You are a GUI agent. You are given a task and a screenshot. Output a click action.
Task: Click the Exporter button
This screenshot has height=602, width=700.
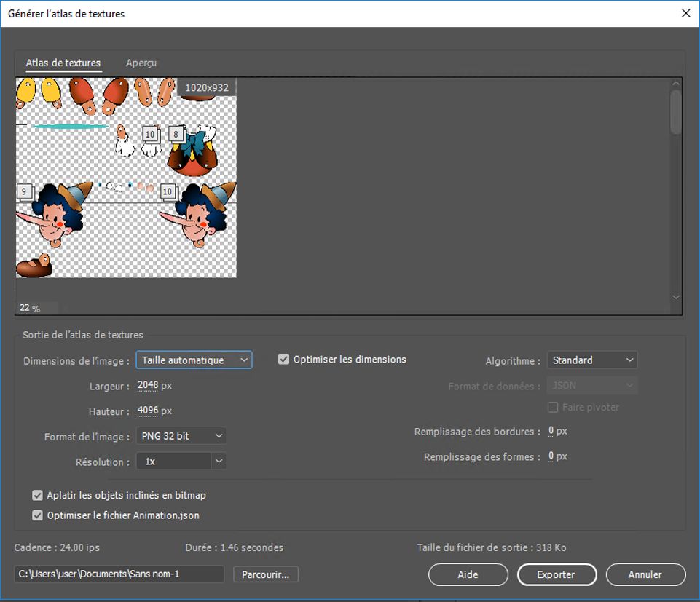pyautogui.click(x=557, y=574)
